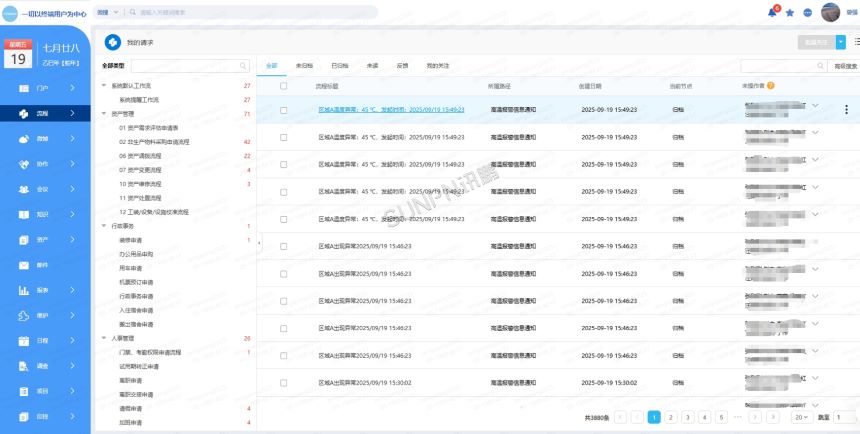
Task: Tick the checkbox for the 15:30:02 request row
Action: pos(284,382)
